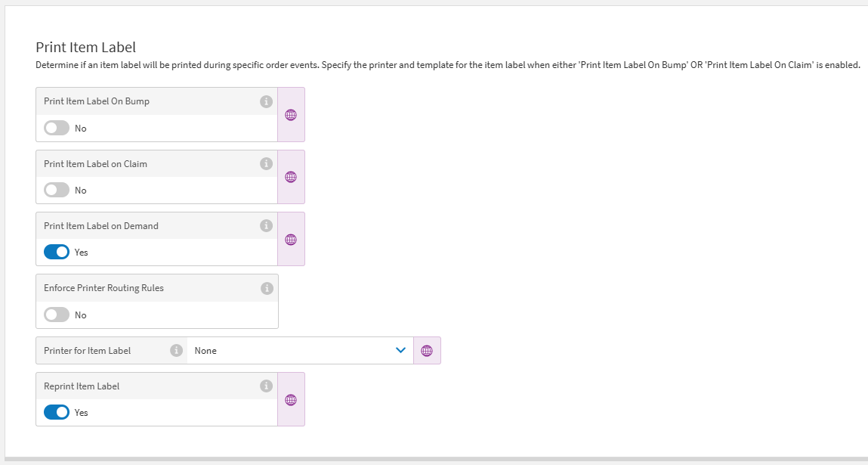Image resolution: width=868 pixels, height=465 pixels.
Task: Click the globe icon beside Reprint Item Label
Action: point(291,399)
